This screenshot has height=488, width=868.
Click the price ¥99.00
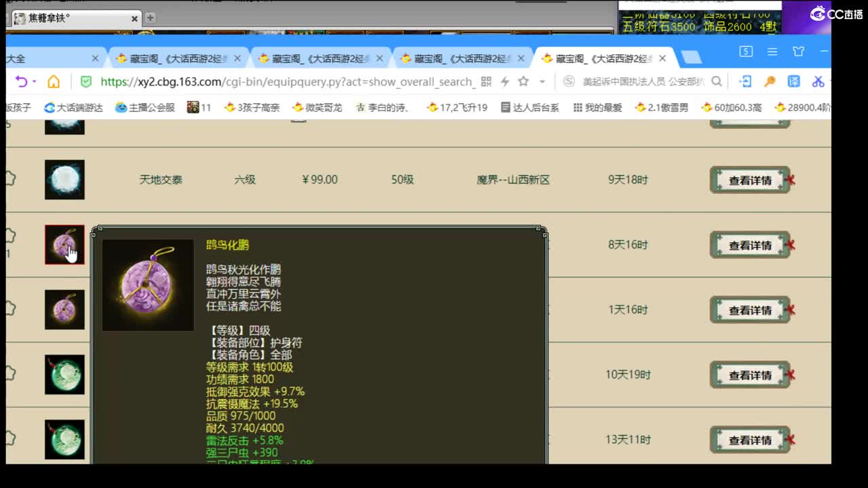(x=319, y=180)
